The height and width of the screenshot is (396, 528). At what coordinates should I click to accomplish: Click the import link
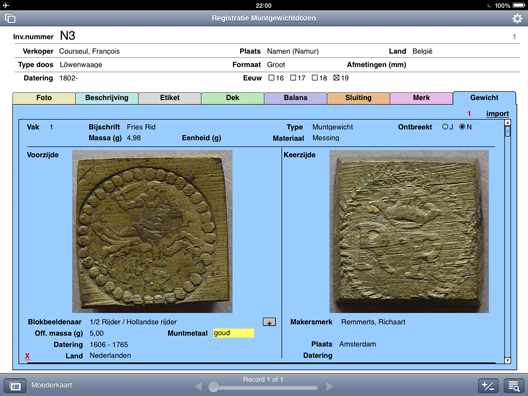pyautogui.click(x=497, y=114)
